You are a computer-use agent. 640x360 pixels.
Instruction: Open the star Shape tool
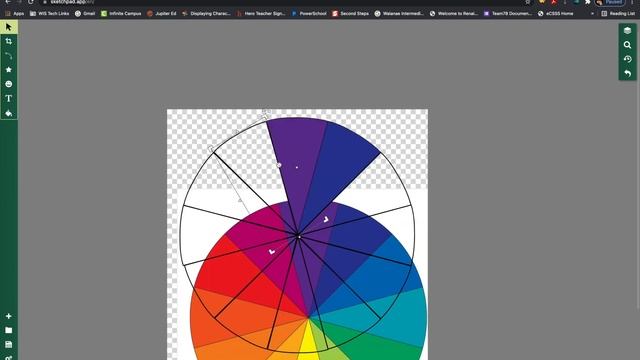pos(9,70)
